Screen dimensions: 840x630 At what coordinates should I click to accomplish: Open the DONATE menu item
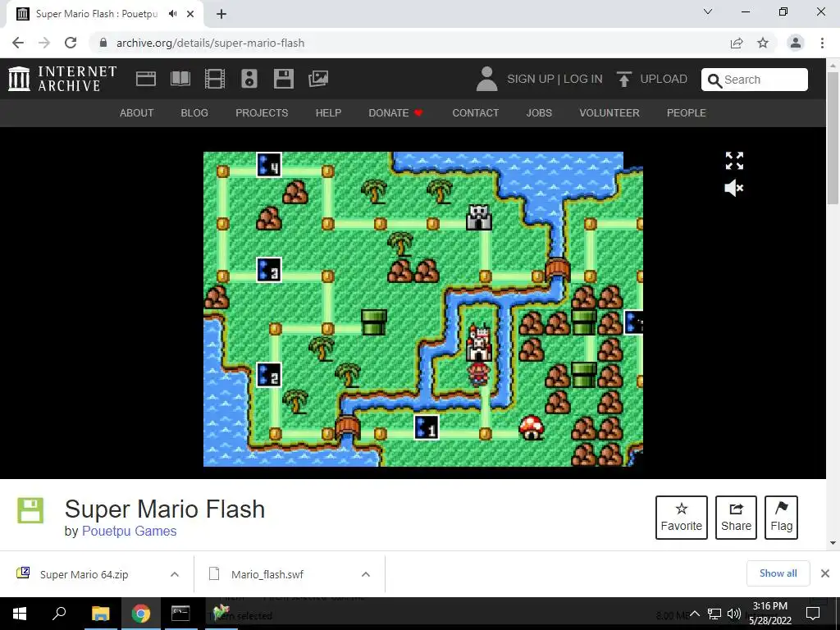[x=396, y=113]
